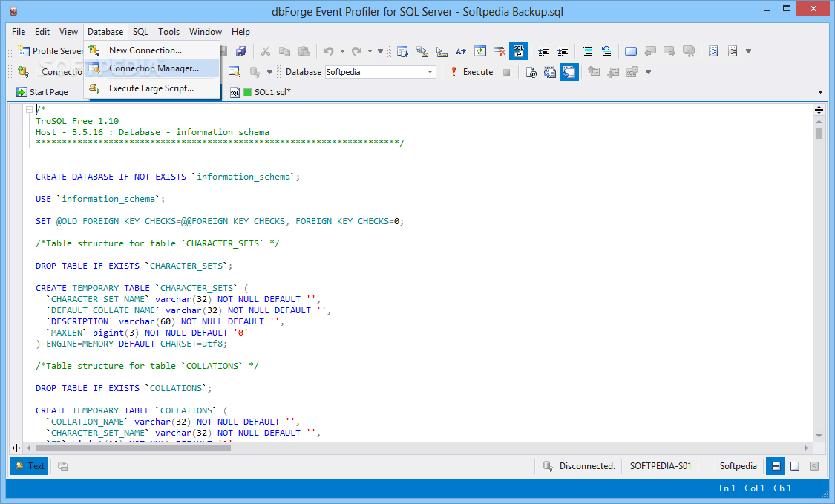Viewport: 835px width, 504px height.
Task: Open the Help menu
Action: point(240,32)
